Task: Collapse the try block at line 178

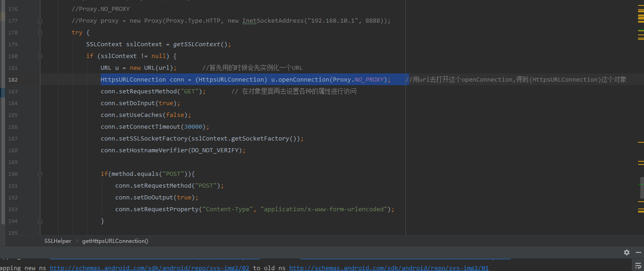Action: tap(40, 33)
